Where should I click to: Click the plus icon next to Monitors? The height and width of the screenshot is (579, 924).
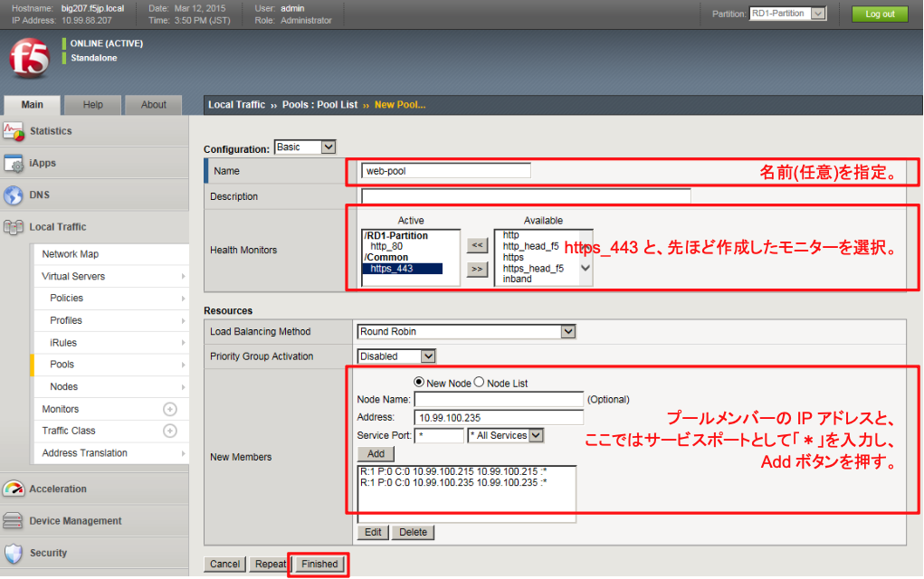(x=170, y=409)
